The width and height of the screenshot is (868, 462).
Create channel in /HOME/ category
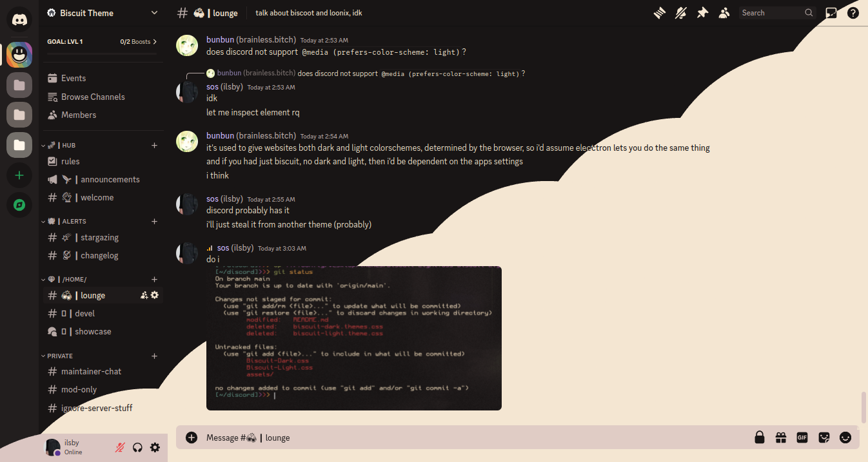click(154, 280)
